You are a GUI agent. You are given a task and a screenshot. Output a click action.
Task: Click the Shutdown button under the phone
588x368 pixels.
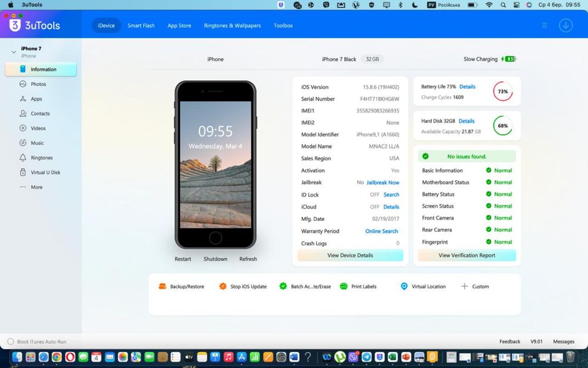click(x=215, y=259)
